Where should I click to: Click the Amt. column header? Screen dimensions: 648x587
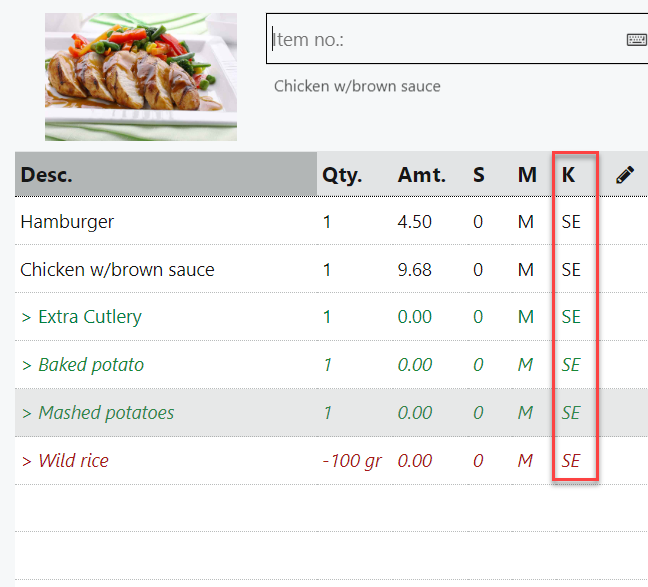point(421,175)
